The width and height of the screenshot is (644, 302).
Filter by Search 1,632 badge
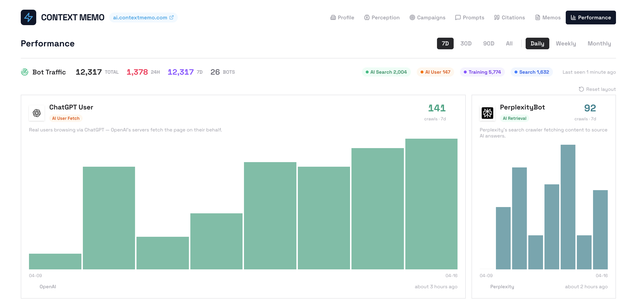pyautogui.click(x=531, y=72)
